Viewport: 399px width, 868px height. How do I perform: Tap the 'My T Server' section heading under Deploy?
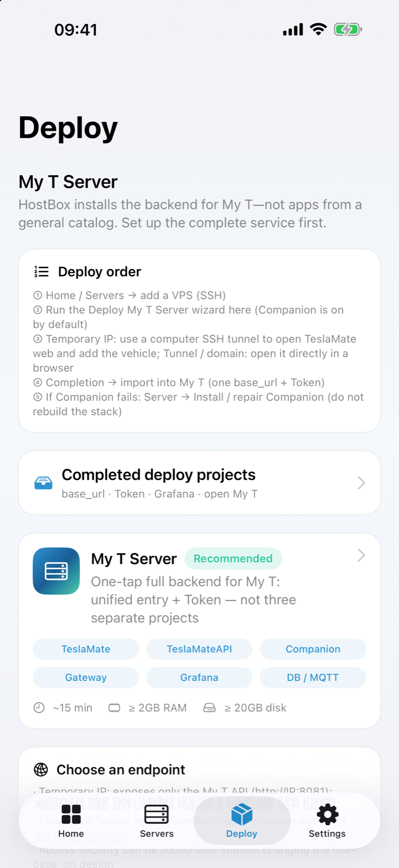tap(68, 182)
